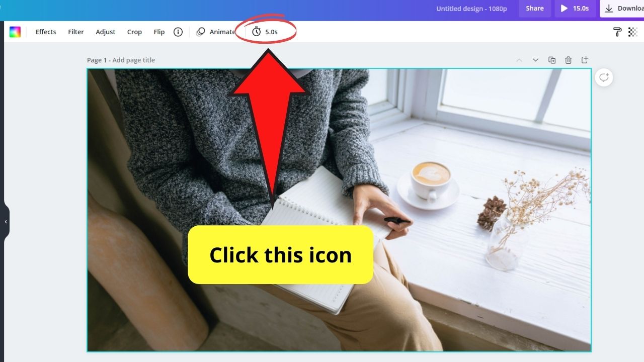Add new page icon

[x=585, y=60]
